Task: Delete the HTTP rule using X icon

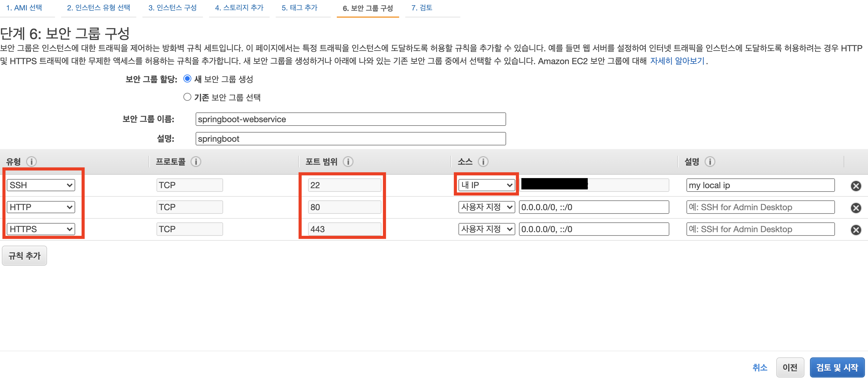Action: point(855,208)
